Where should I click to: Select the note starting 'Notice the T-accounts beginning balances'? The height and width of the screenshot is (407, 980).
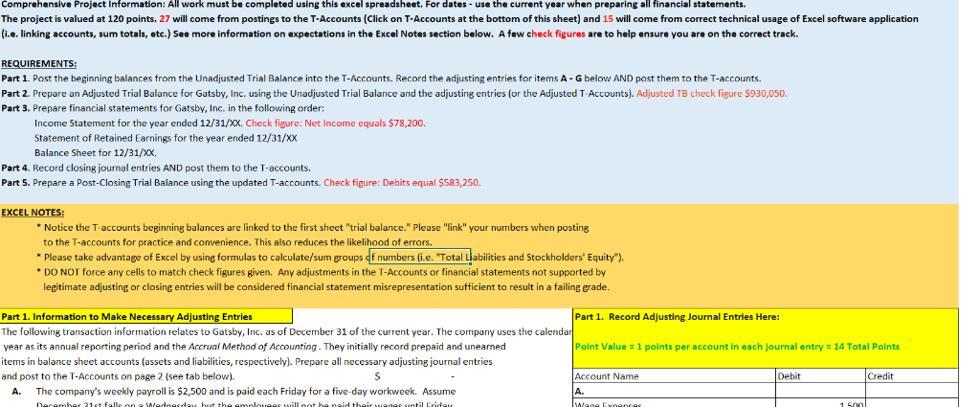(313, 228)
